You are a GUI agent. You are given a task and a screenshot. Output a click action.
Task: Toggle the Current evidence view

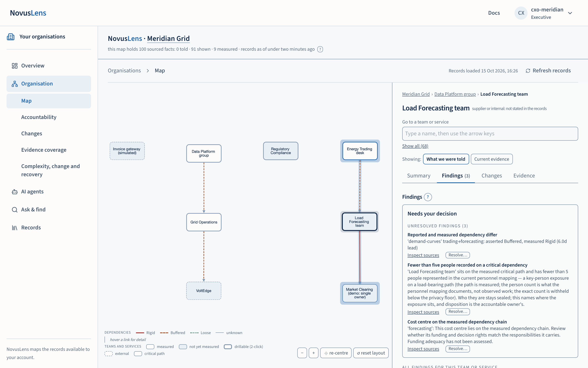pyautogui.click(x=492, y=159)
